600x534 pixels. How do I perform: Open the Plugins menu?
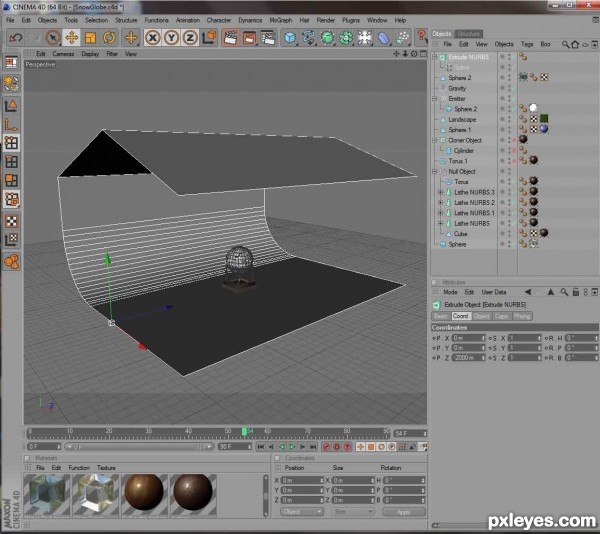click(x=351, y=20)
